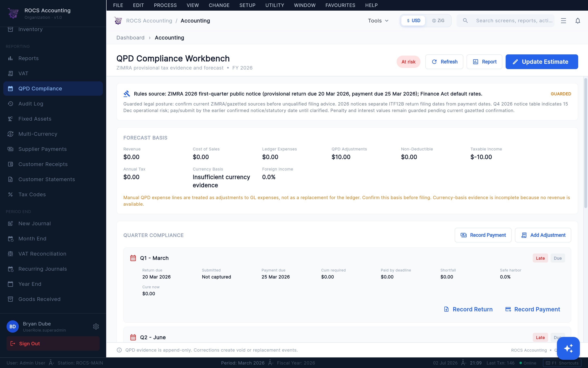The width and height of the screenshot is (588, 368).
Task: Open the EDIT menu
Action: tap(138, 5)
